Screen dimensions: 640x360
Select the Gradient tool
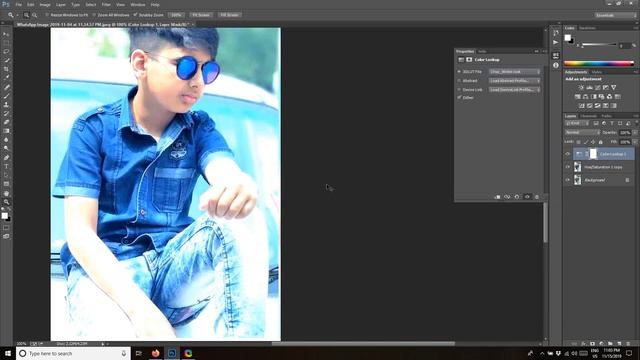coord(6,131)
